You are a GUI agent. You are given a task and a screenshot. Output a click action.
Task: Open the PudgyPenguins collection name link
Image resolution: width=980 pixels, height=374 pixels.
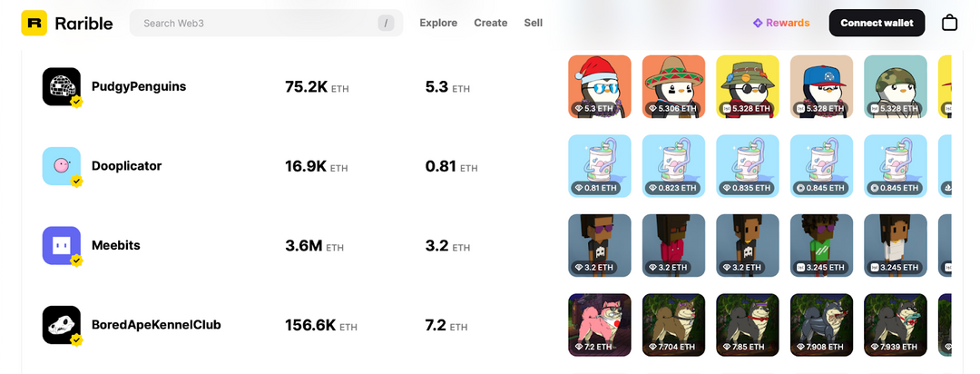(x=139, y=86)
